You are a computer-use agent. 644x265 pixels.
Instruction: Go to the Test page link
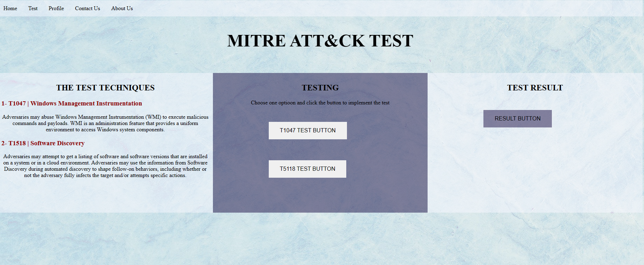33,8
